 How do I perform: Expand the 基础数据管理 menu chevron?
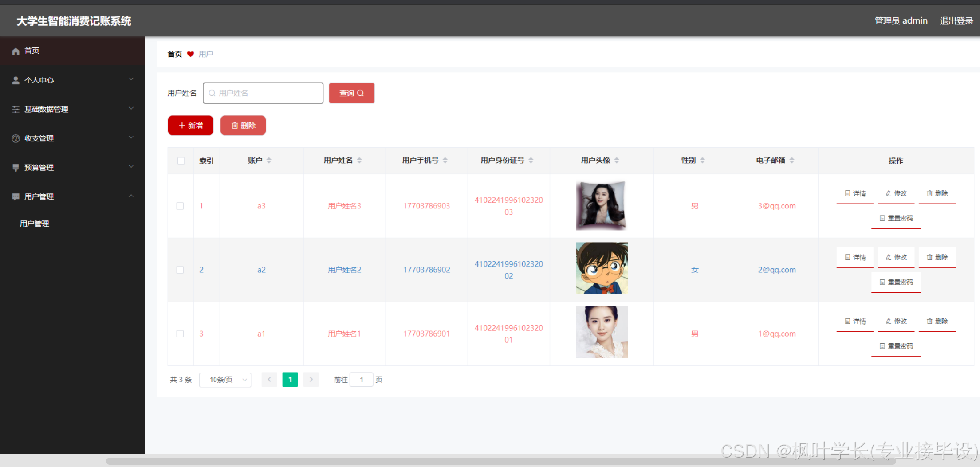coord(131,108)
